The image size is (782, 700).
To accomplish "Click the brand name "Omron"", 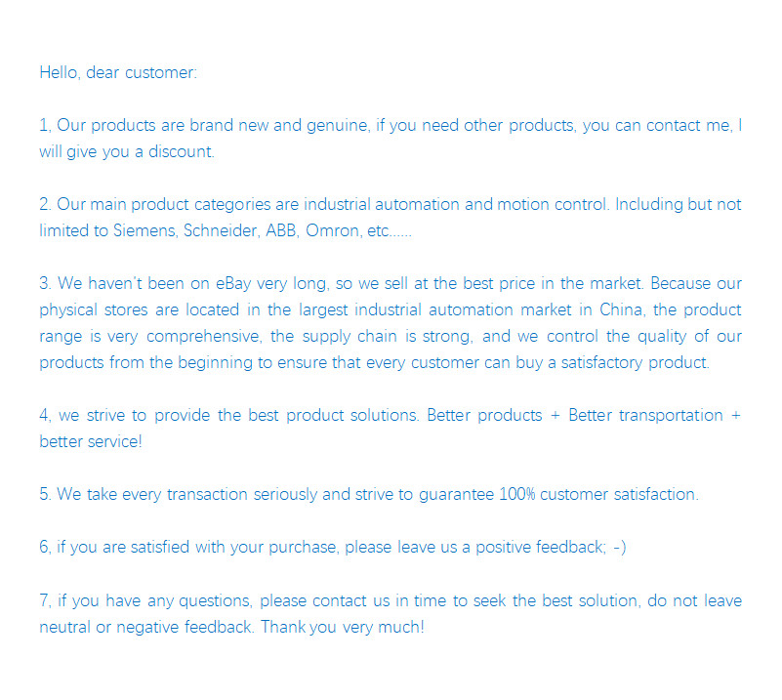I will tap(331, 230).
